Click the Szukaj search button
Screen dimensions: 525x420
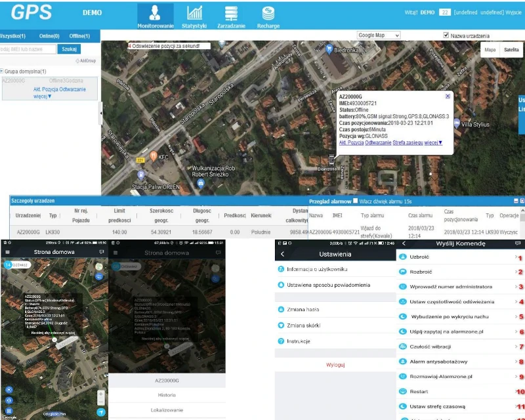pos(68,49)
